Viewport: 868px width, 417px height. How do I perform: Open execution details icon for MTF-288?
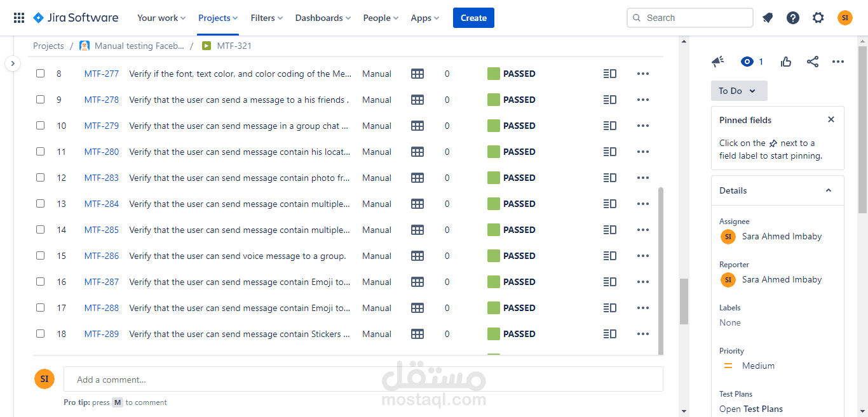(x=610, y=308)
